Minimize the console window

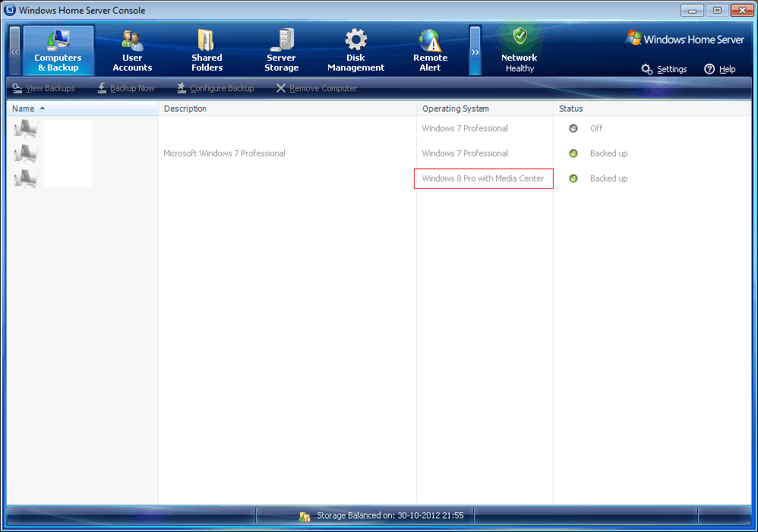pyautogui.click(x=692, y=10)
